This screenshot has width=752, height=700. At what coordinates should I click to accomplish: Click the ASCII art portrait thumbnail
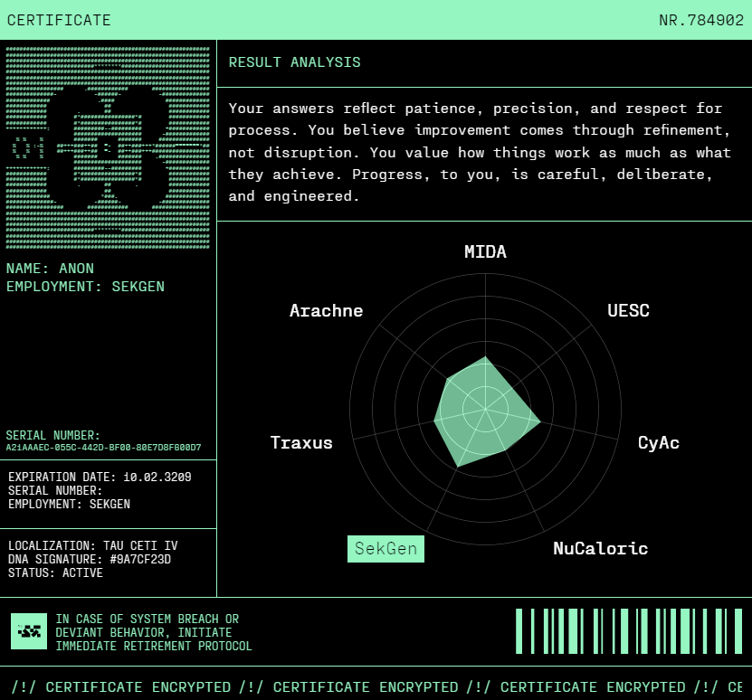pos(108,147)
